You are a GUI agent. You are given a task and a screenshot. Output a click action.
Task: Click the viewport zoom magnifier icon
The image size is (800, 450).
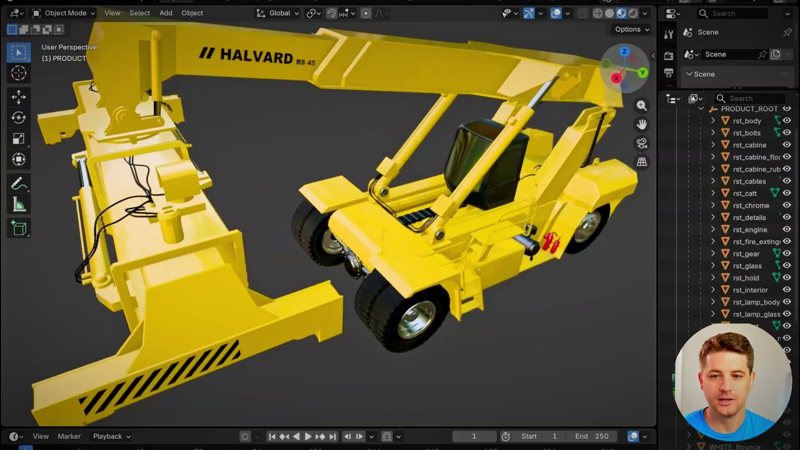click(x=642, y=106)
